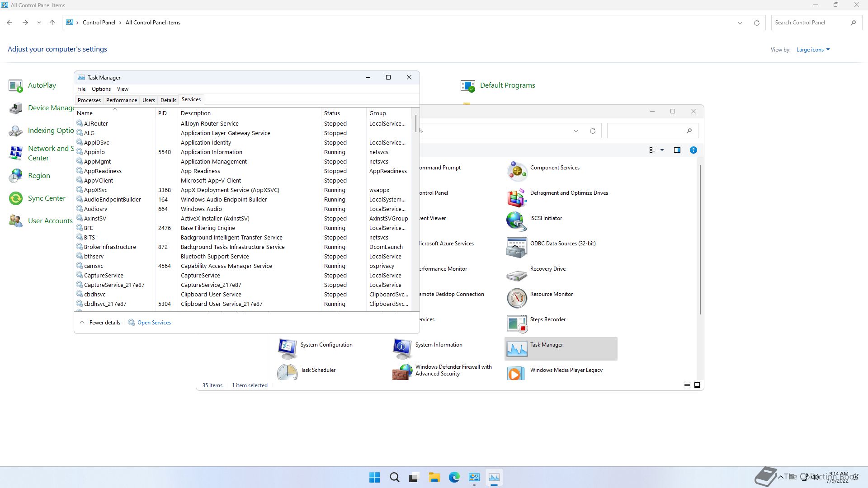Viewport: 868px width, 488px height.
Task: Open Windows Start menu
Action: click(374, 478)
